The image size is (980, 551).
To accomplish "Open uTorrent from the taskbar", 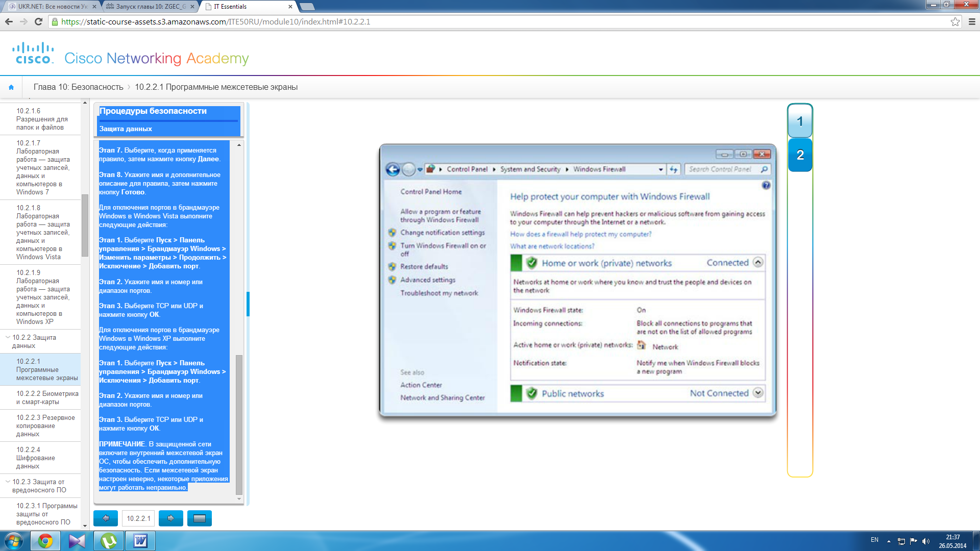I will (x=109, y=541).
